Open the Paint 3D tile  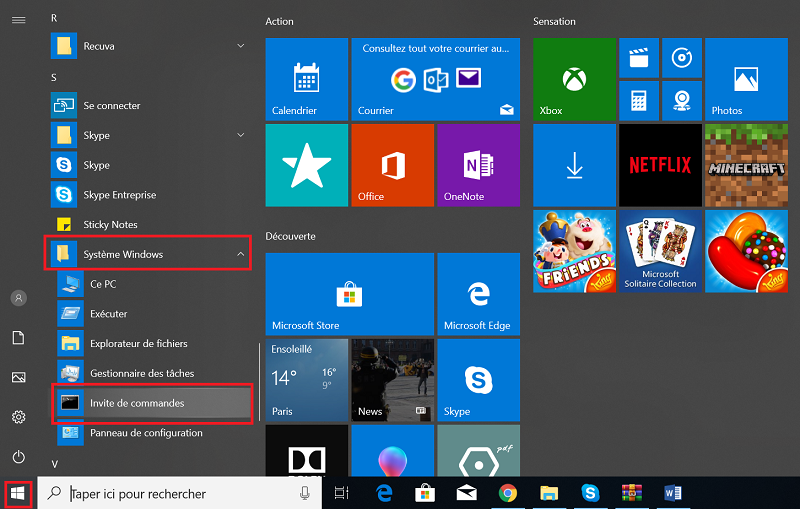tap(392, 451)
